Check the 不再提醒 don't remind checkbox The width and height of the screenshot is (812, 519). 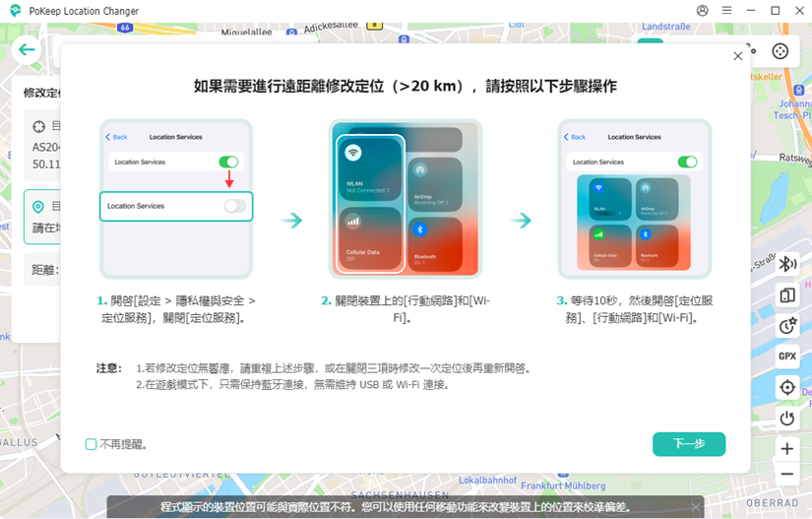pos(91,444)
